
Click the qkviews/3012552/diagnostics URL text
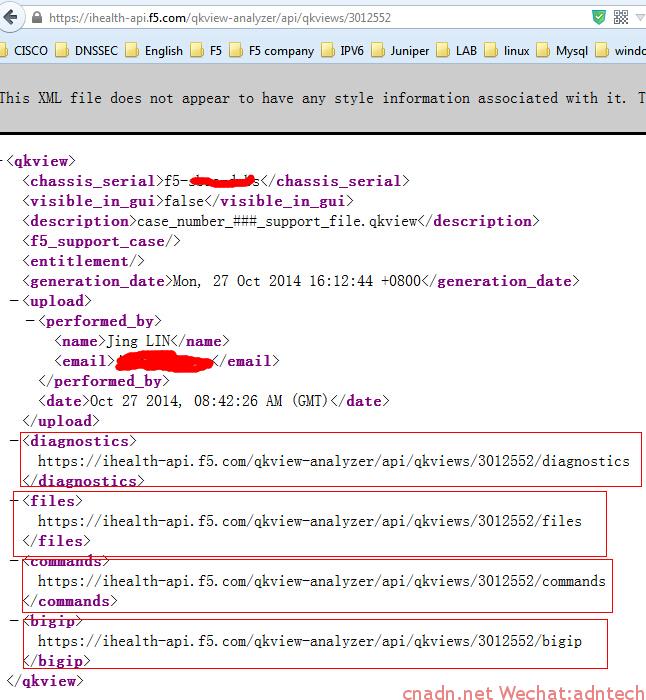333,461
